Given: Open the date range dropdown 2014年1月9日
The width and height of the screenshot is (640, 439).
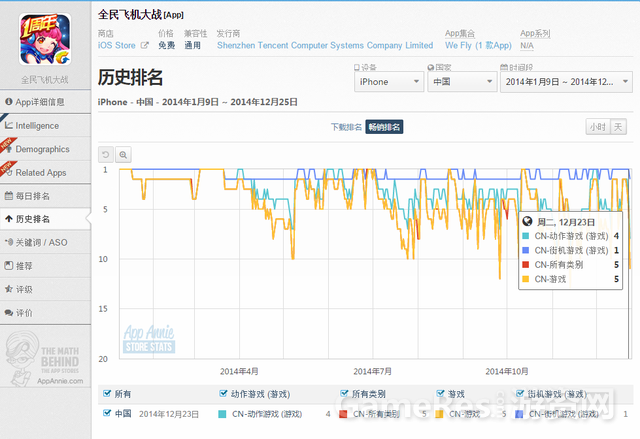Looking at the screenshot, I should point(567,82).
